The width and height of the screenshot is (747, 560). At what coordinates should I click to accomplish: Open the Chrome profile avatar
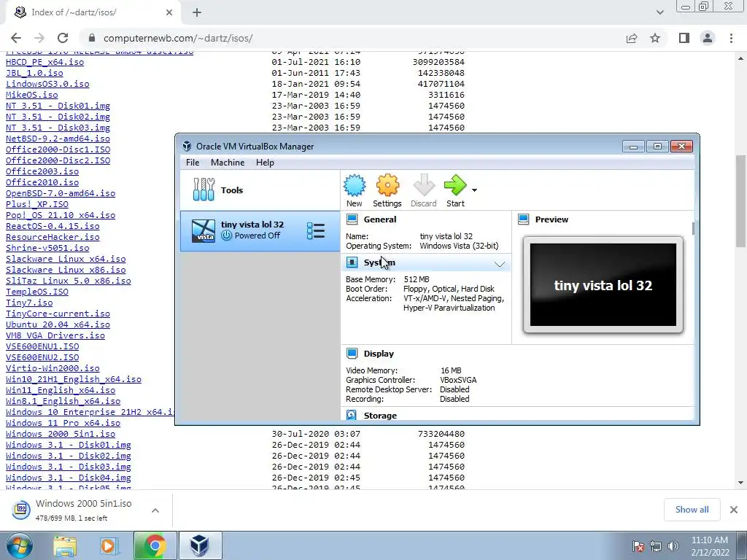point(708,38)
